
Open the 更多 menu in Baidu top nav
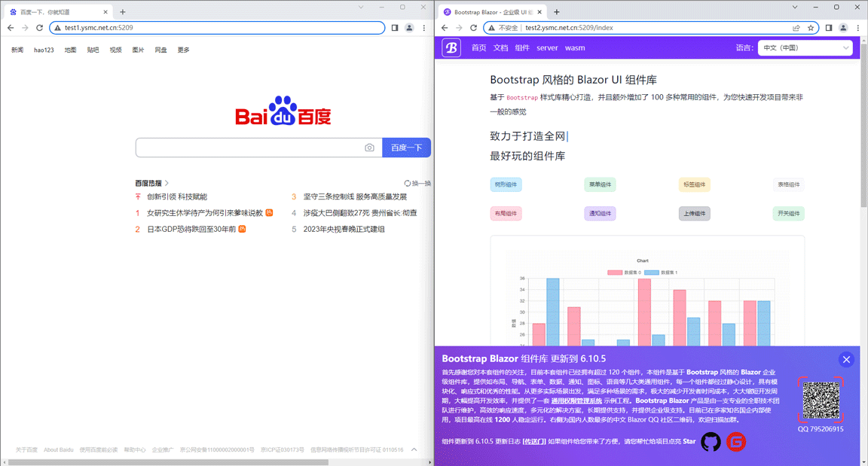tap(183, 50)
